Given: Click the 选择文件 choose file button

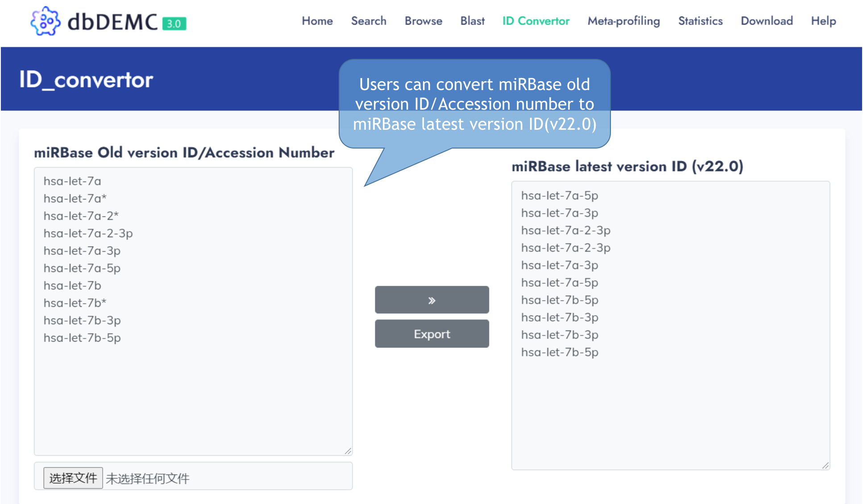Looking at the screenshot, I should [x=73, y=478].
